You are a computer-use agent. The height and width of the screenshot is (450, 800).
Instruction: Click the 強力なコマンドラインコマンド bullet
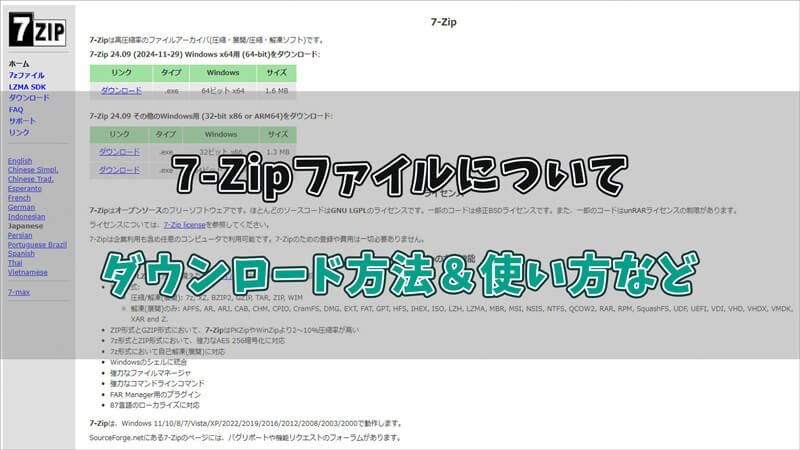[x=157, y=384]
